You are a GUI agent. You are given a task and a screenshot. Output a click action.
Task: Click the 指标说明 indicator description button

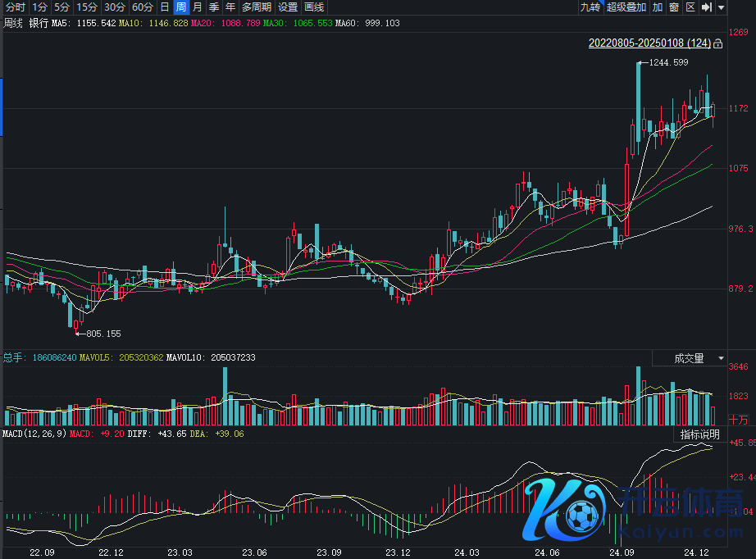point(699,434)
